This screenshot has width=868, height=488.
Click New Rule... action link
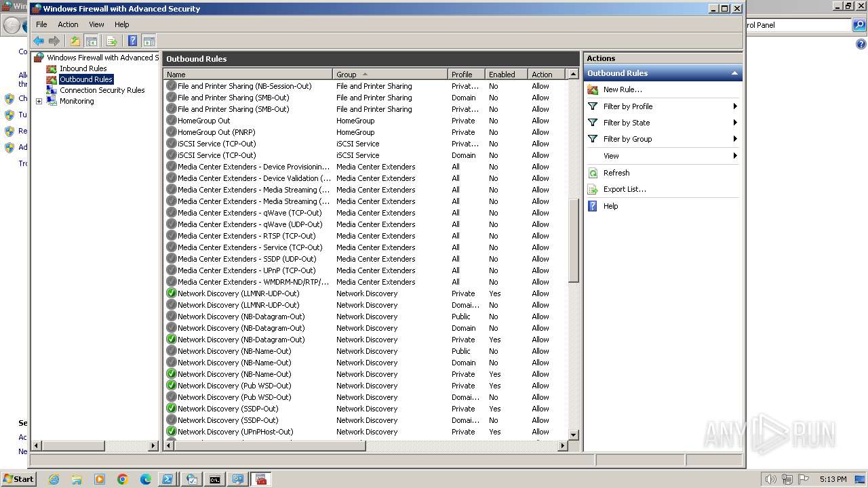(623, 89)
